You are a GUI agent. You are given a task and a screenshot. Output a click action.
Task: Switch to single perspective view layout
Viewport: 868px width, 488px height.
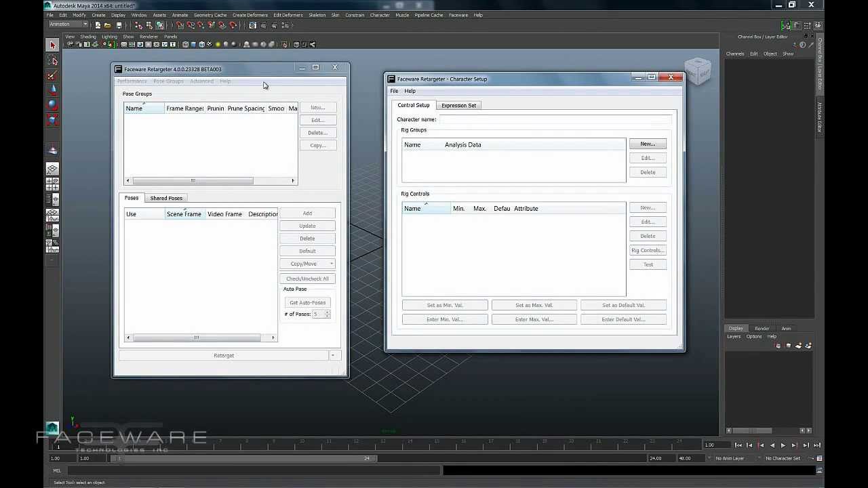(x=52, y=169)
